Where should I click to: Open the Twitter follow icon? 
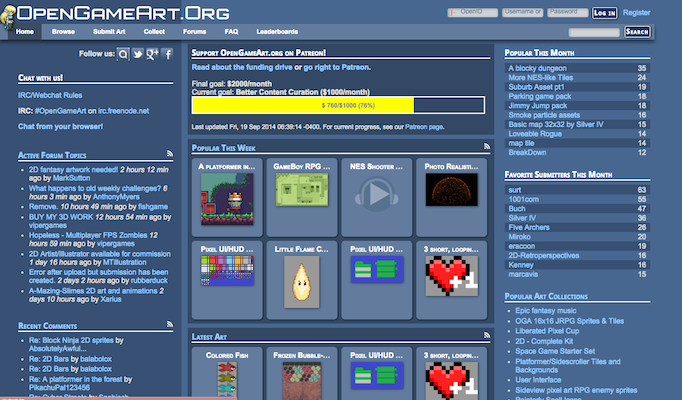(x=138, y=54)
